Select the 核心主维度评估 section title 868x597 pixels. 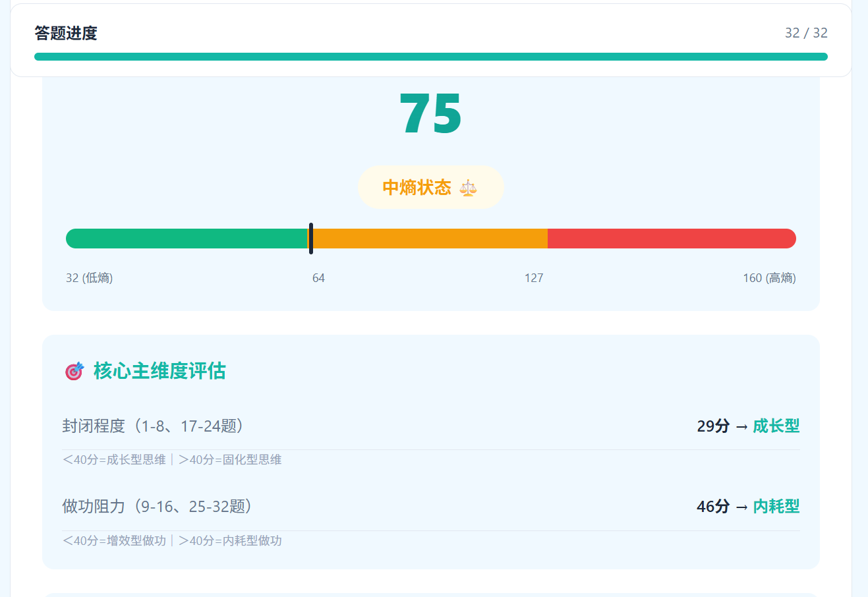click(159, 371)
